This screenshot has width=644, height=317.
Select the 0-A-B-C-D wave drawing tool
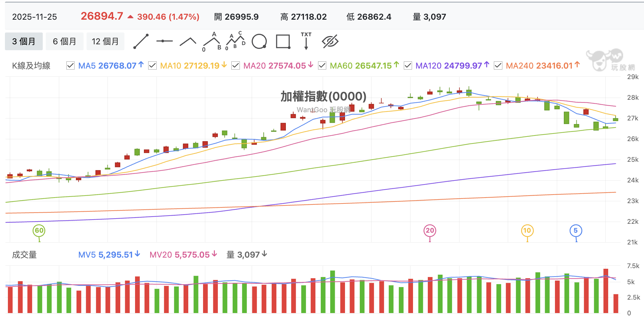pos(236,41)
